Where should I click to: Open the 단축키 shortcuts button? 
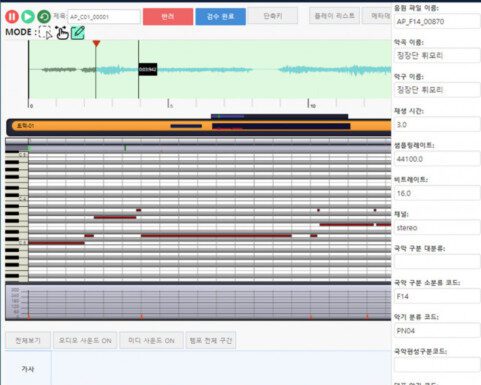(273, 16)
